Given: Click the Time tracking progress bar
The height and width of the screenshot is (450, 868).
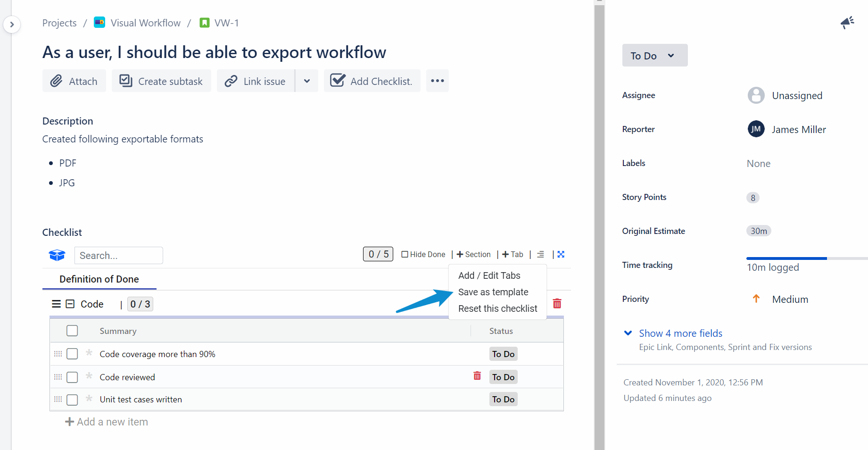Looking at the screenshot, I should 806,258.
